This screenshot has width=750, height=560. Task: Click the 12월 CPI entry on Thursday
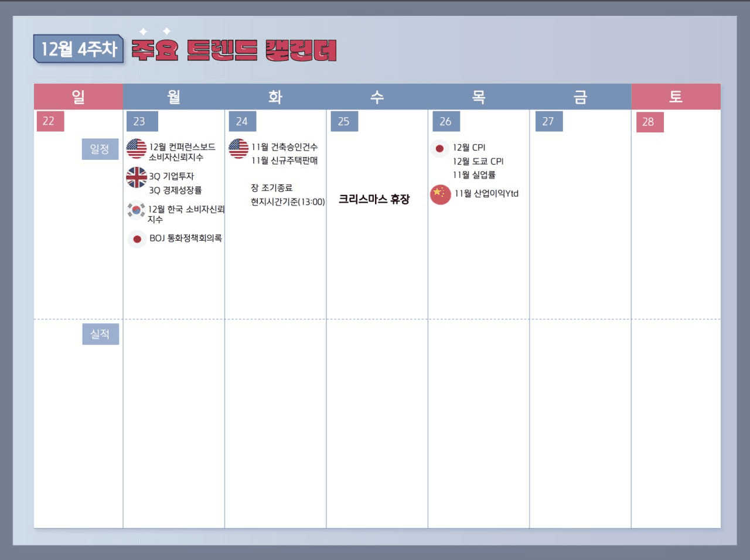[469, 148]
